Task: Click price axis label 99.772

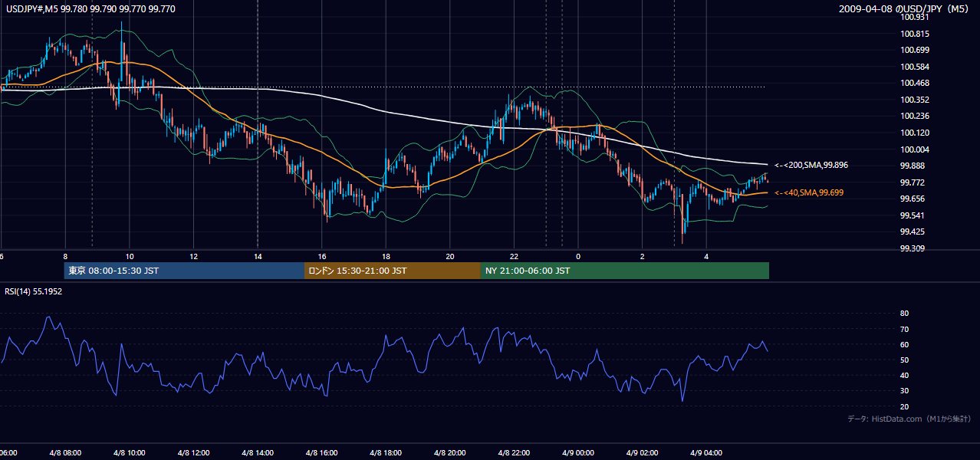Action: coord(913,182)
